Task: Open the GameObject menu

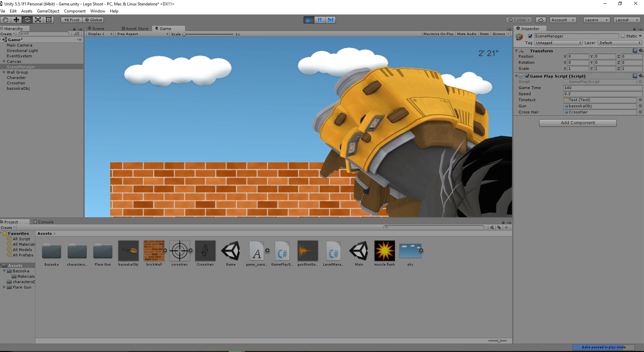Action: pos(48,11)
